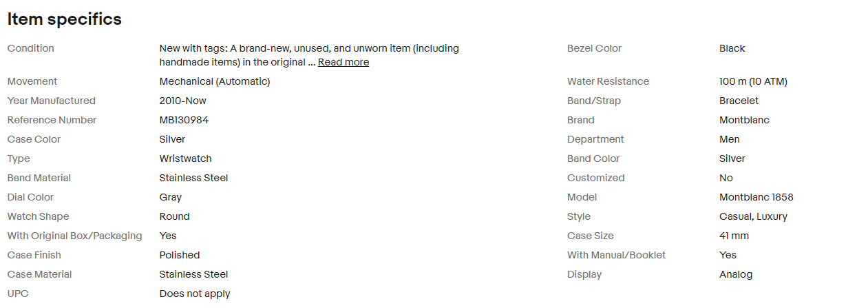Image resolution: width=868 pixels, height=308 pixels.
Task: Click the With Original Box/Packaging label
Action: coord(74,236)
